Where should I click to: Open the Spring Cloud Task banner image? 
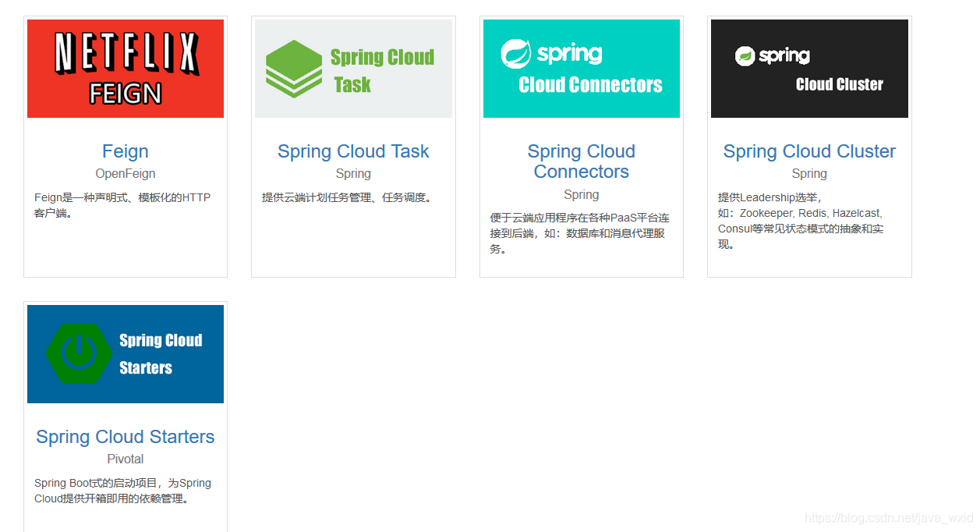tap(353, 69)
